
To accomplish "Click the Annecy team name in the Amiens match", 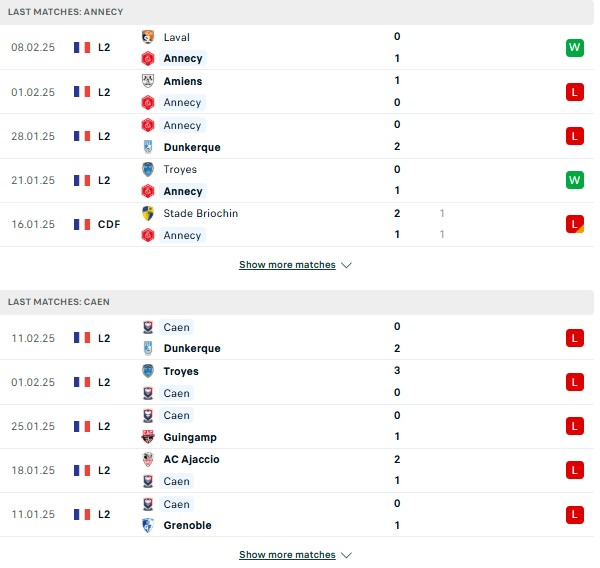I will click(x=183, y=103).
